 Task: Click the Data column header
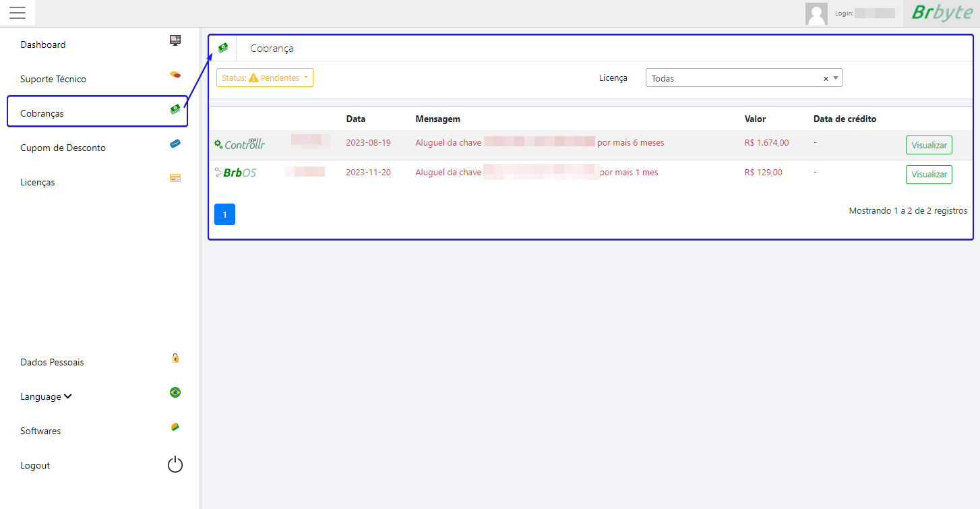tap(356, 119)
